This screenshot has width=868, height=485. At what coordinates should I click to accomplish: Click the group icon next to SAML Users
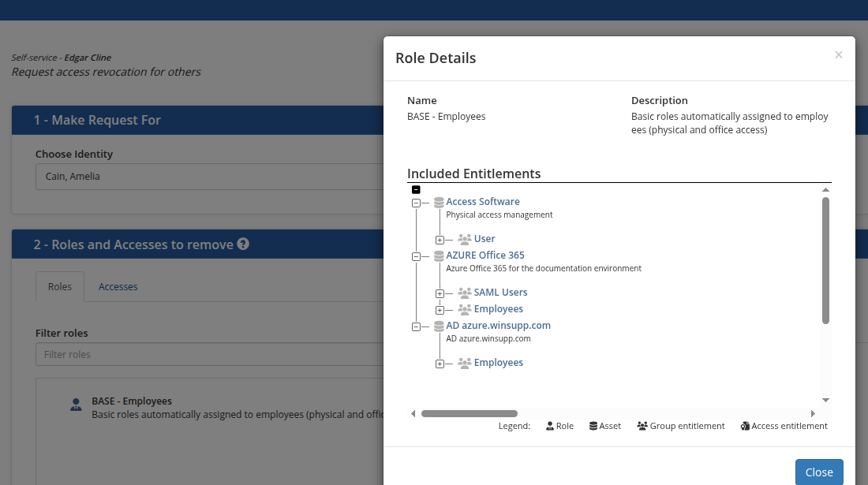pyautogui.click(x=465, y=293)
